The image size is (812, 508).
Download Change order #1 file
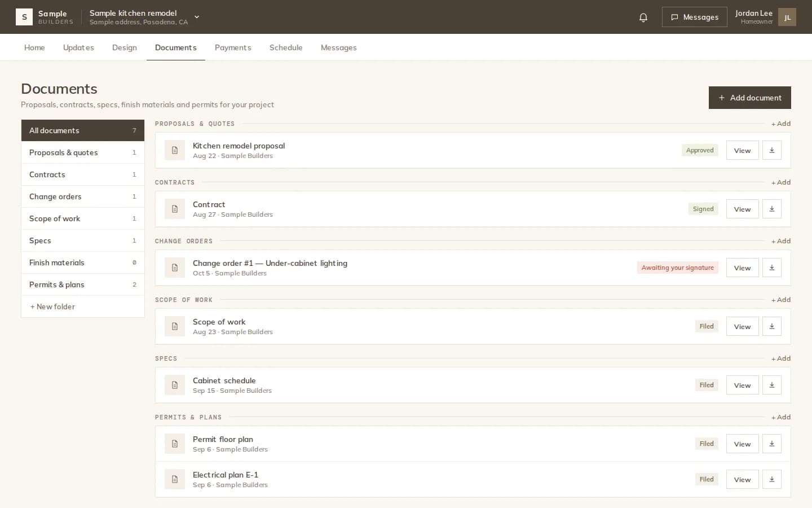(772, 268)
